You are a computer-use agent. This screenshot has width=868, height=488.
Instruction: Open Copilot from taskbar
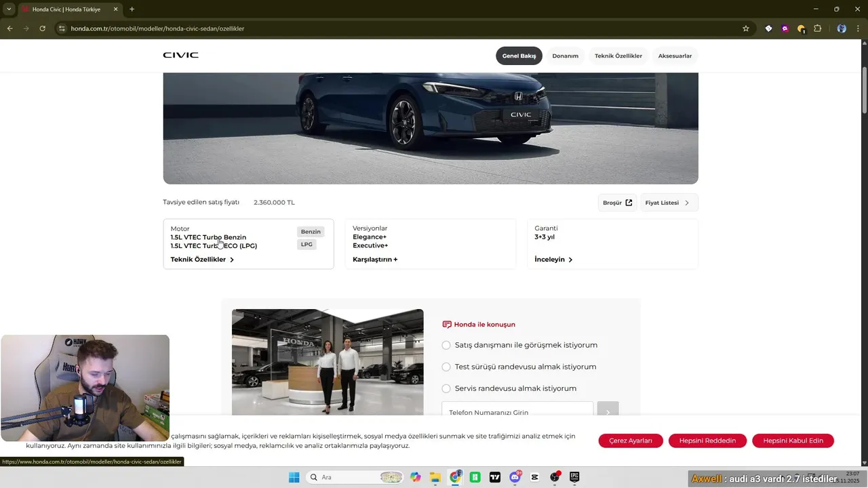point(415,477)
